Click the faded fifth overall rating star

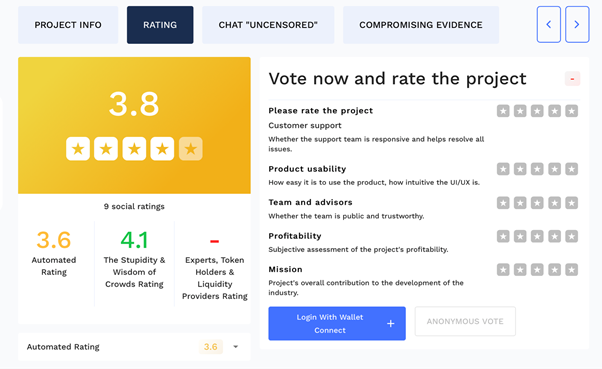pos(190,149)
